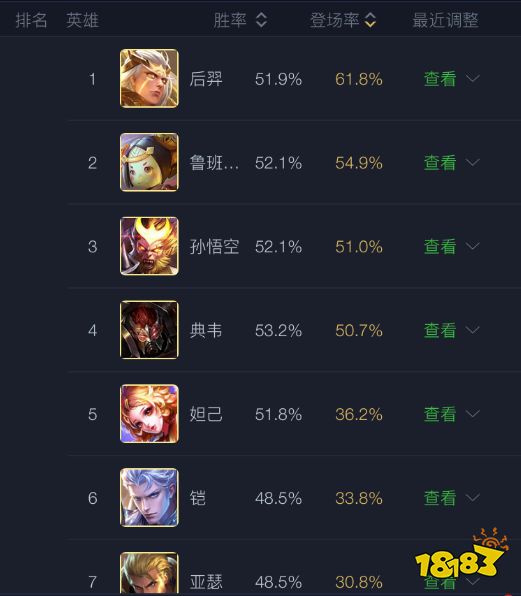Click 登场率 column header
This screenshot has width=521, height=596.
pyautogui.click(x=334, y=20)
